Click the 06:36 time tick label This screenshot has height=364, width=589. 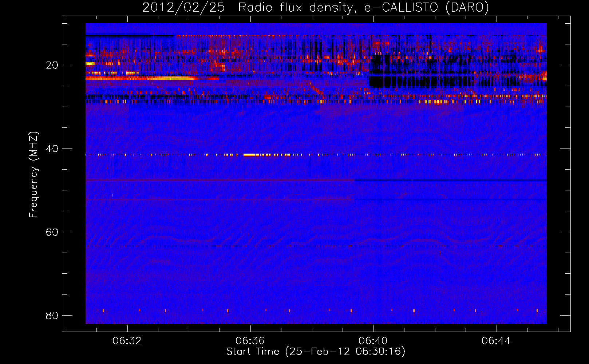tap(250, 341)
